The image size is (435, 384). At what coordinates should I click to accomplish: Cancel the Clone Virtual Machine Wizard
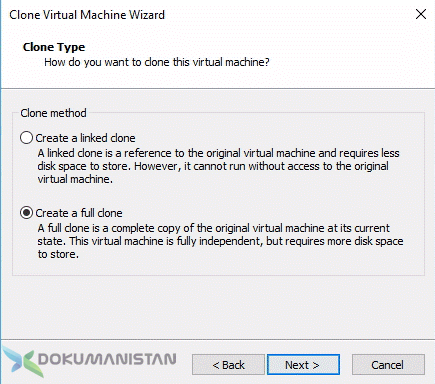(388, 365)
